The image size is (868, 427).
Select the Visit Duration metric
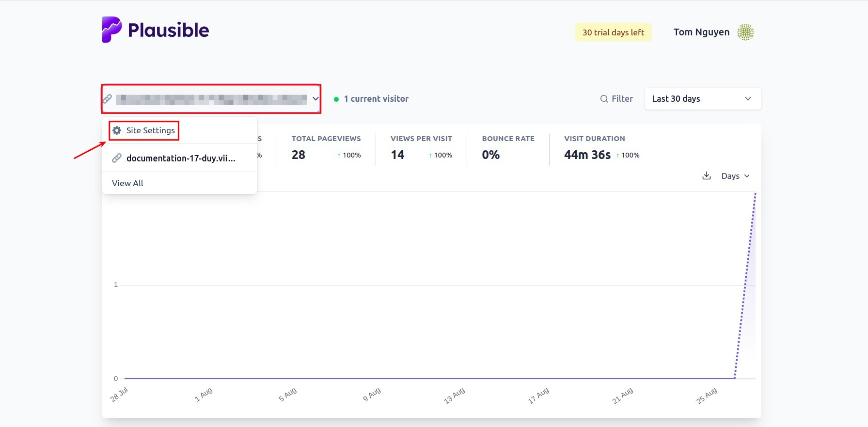point(601,148)
